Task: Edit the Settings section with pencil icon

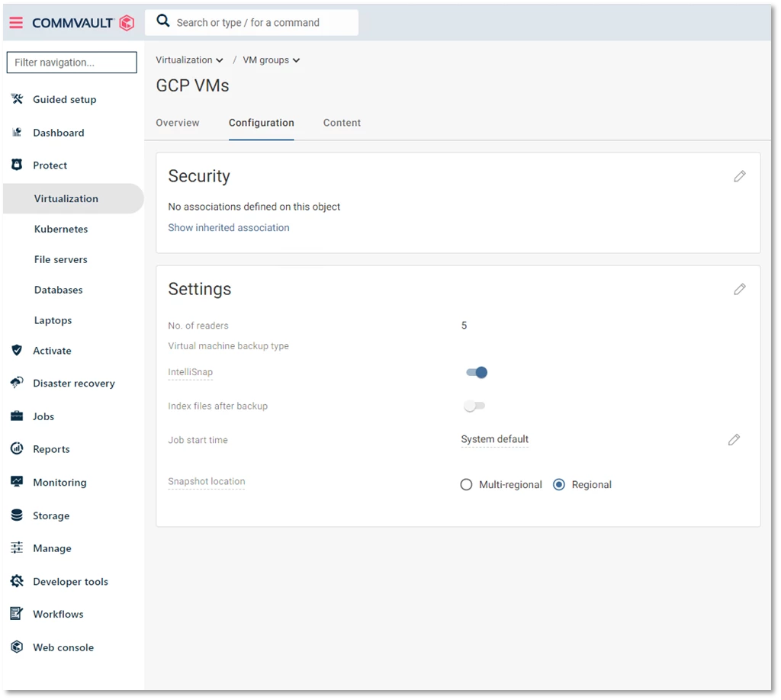Action: click(740, 289)
